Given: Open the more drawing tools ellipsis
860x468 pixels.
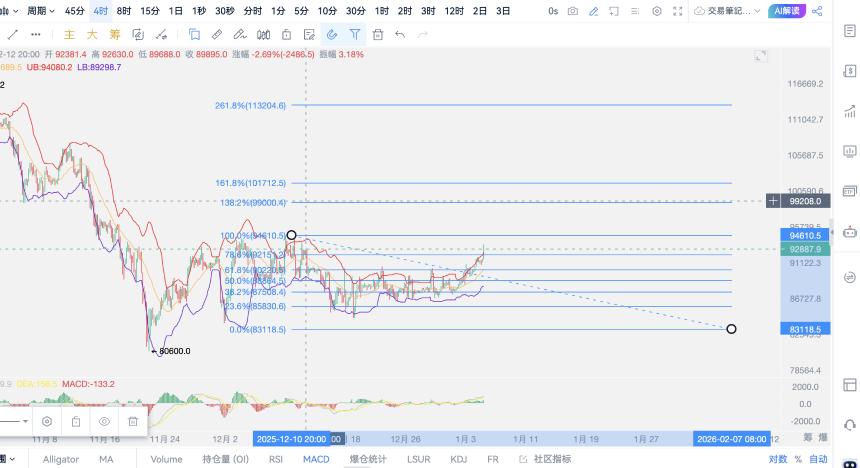Looking at the screenshot, I should (36, 35).
